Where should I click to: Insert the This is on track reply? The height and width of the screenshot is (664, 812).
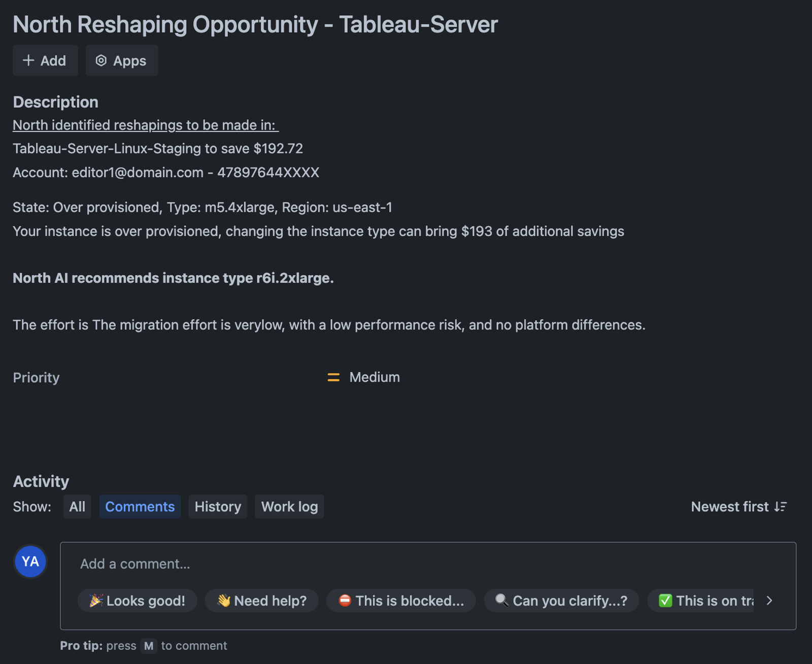point(701,601)
